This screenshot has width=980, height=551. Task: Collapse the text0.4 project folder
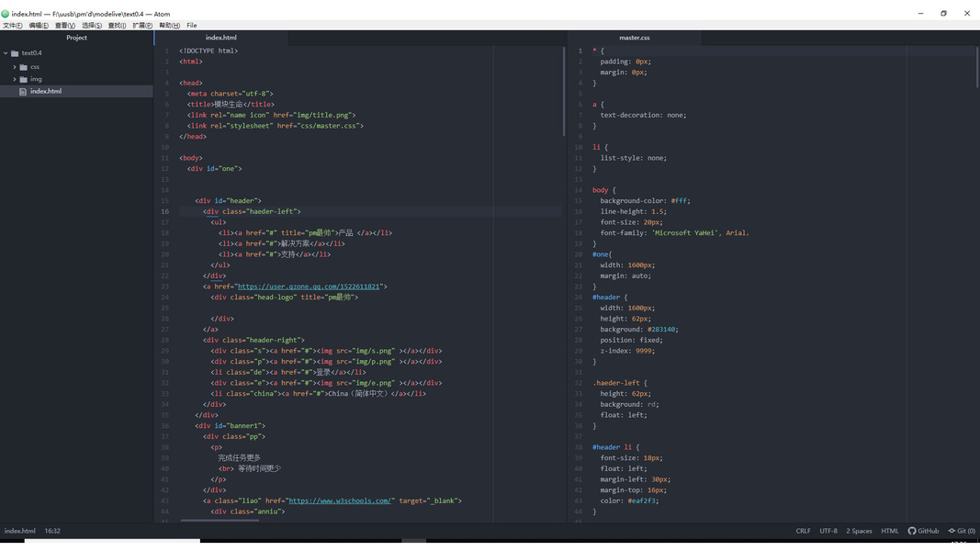coord(6,54)
